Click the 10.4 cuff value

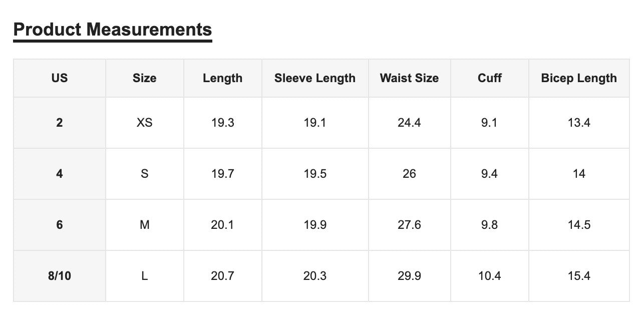click(490, 276)
